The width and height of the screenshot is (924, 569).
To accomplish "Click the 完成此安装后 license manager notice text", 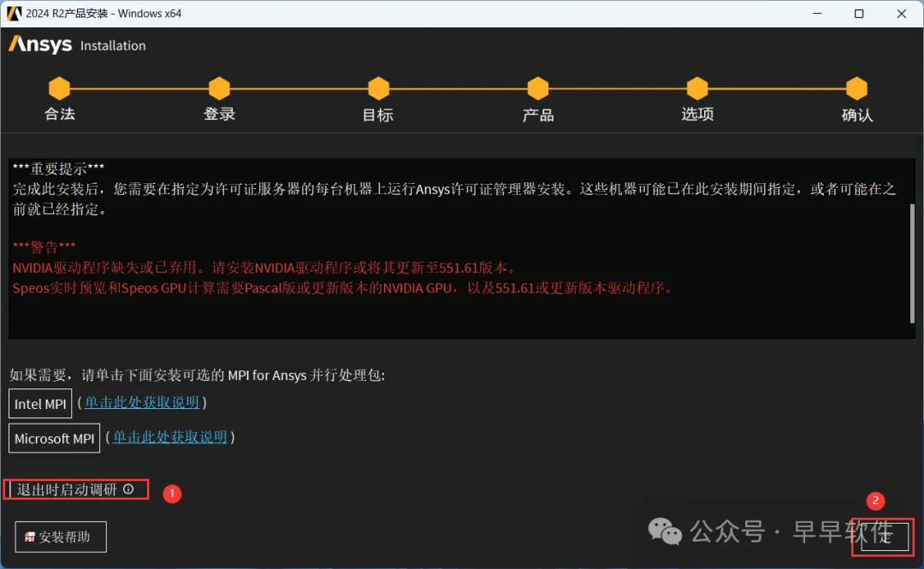I will pyautogui.click(x=453, y=199).
